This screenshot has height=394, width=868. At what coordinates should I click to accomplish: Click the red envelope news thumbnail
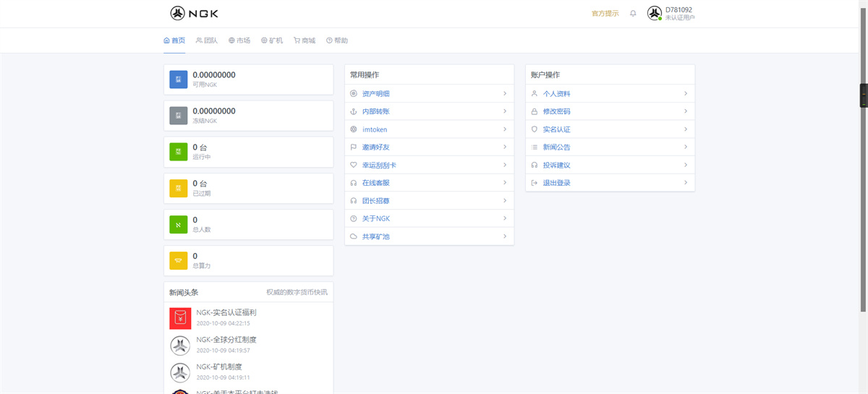(180, 318)
